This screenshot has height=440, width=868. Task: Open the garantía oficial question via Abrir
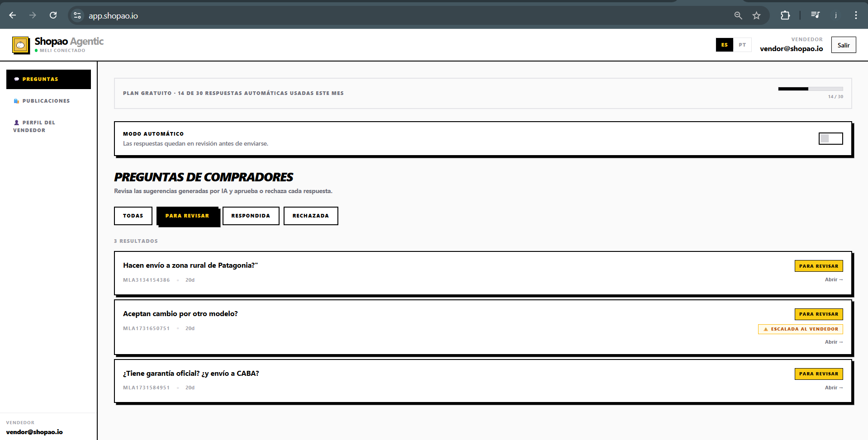tap(834, 388)
